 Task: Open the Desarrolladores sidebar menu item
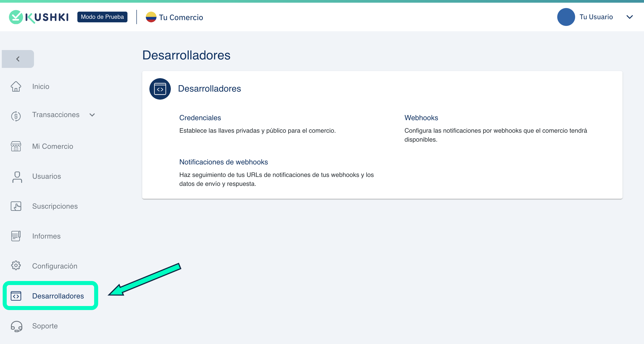pos(58,296)
